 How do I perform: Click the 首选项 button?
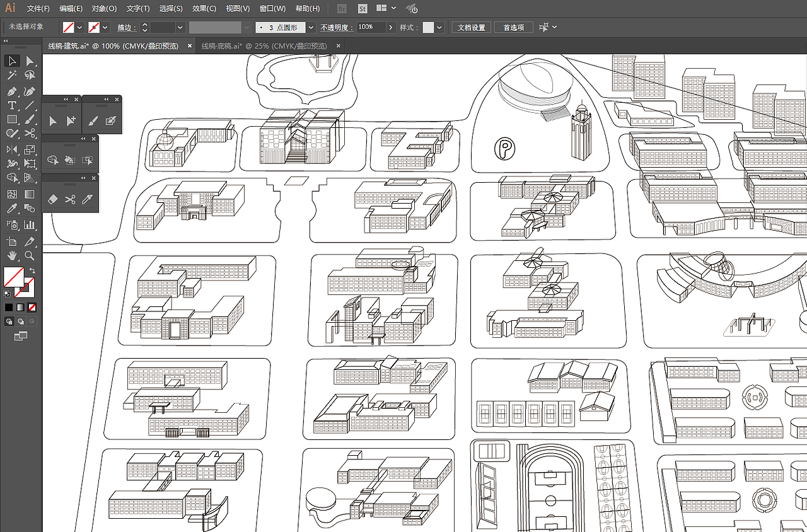pos(514,28)
